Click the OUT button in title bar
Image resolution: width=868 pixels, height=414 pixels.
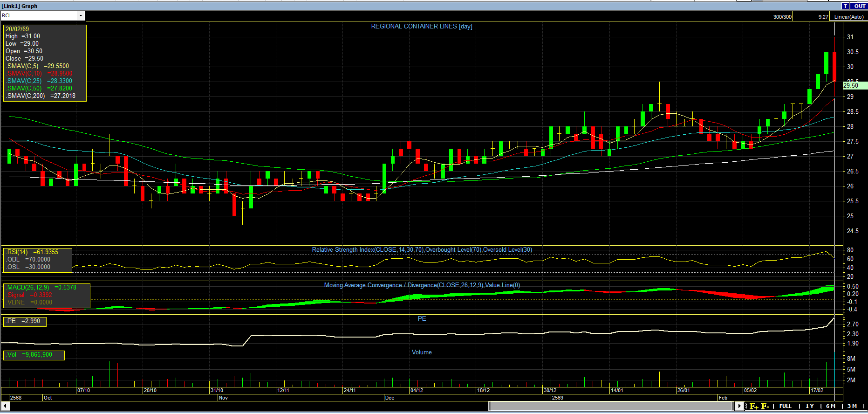point(860,6)
